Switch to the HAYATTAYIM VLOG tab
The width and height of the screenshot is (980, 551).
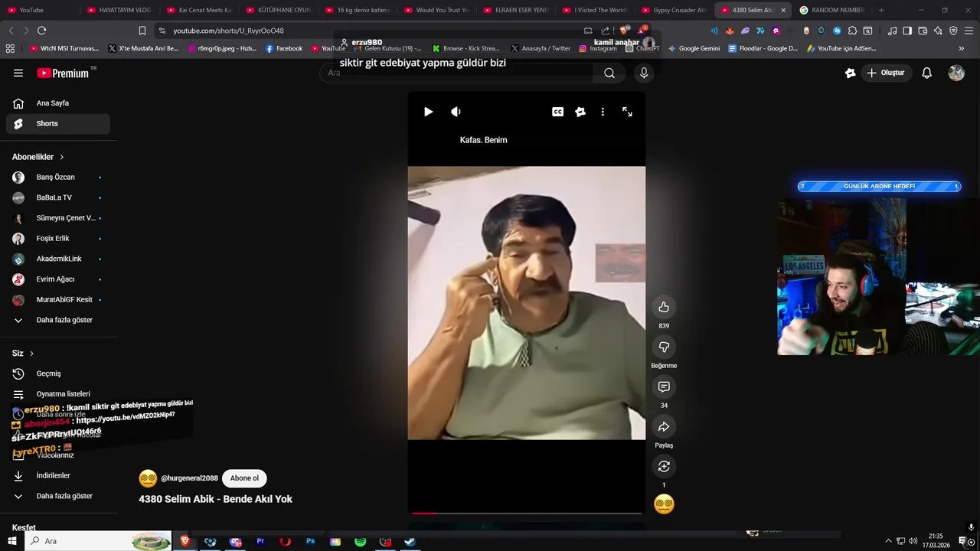coord(118,10)
